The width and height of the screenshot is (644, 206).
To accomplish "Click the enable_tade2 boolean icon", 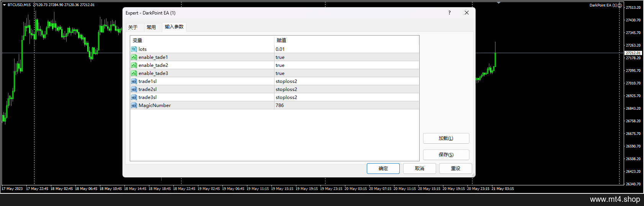I will pos(134,65).
